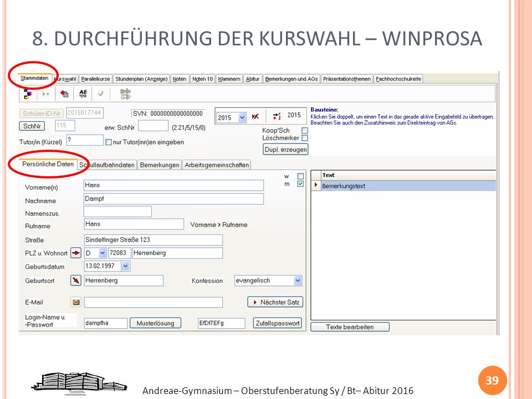Click the colored ABC blocks toolbar icon
This screenshot has width=532, height=399.
[x=28, y=94]
